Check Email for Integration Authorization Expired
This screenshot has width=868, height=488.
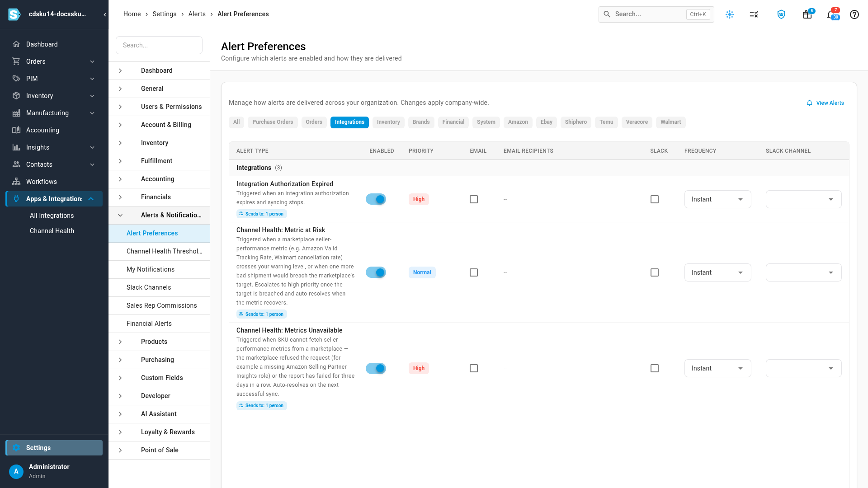(474, 199)
